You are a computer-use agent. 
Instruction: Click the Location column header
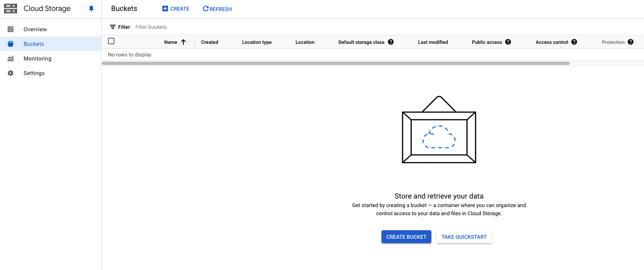pyautogui.click(x=305, y=42)
